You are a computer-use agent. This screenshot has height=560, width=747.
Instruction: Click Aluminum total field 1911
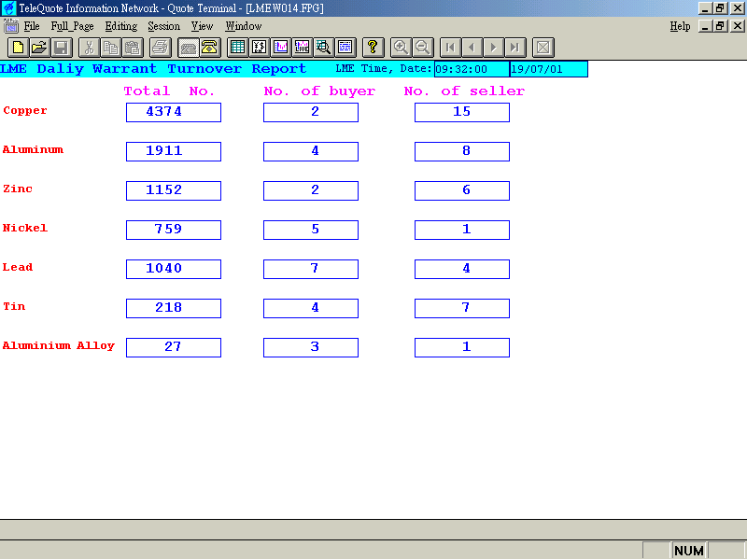174,151
